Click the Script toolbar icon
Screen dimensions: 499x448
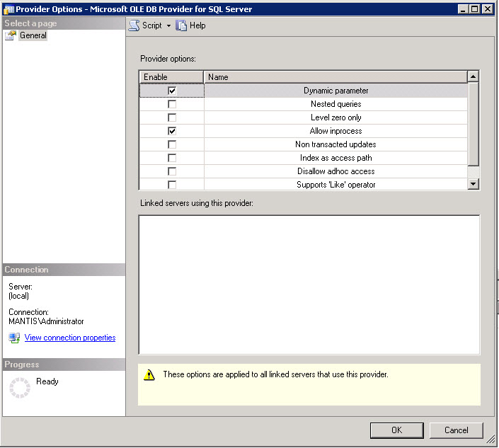(x=134, y=25)
